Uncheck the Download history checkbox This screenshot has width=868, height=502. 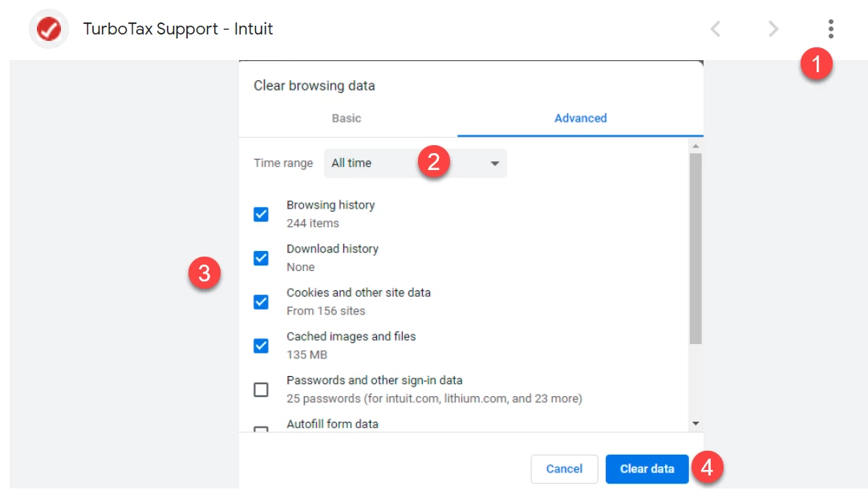(261, 258)
